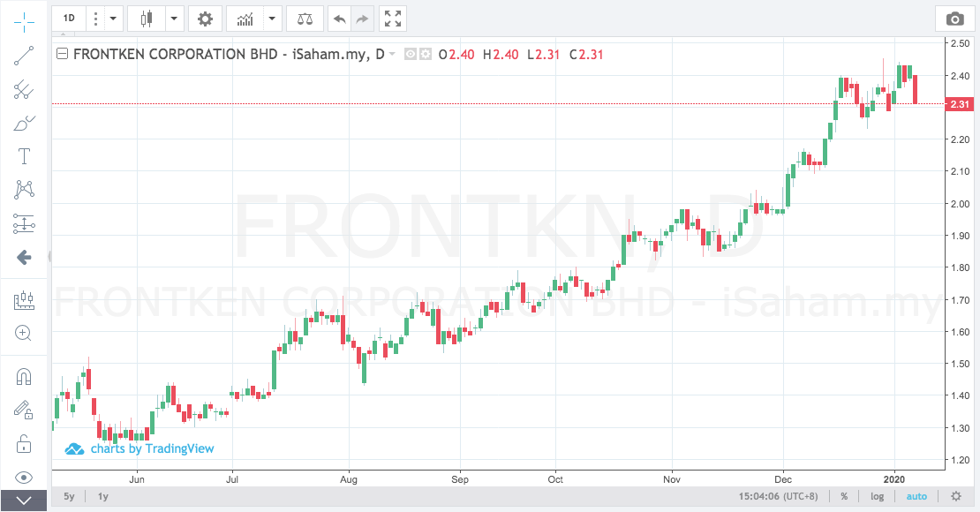The width and height of the screenshot is (980, 512).
Task: Click the close value C2.31 in legend
Action: click(586, 55)
